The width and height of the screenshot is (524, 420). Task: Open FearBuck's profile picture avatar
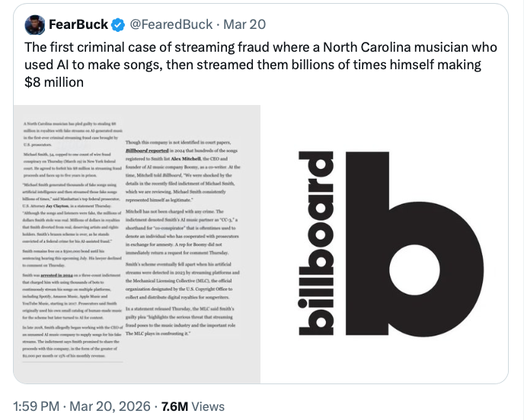coord(34,24)
